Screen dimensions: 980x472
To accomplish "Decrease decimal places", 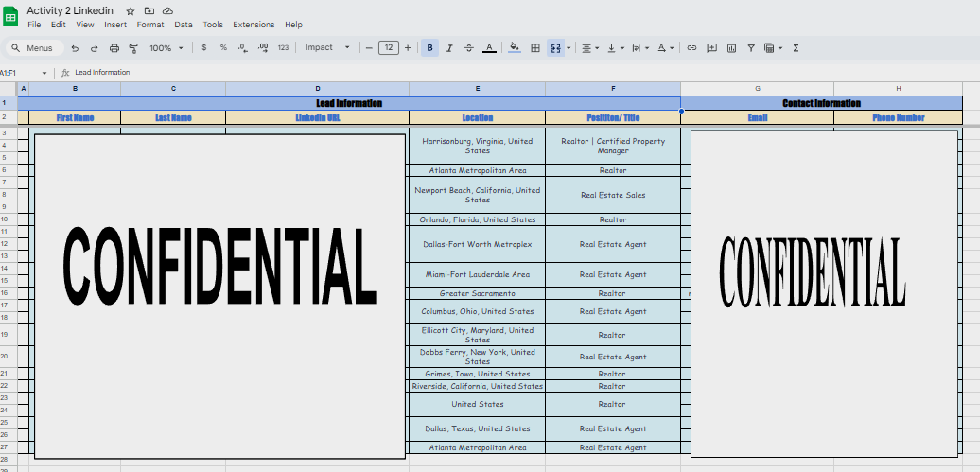I will click(243, 48).
